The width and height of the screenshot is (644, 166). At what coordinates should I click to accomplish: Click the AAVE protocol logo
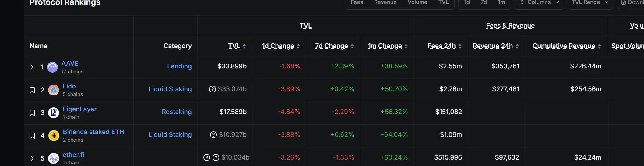pyautogui.click(x=52, y=67)
